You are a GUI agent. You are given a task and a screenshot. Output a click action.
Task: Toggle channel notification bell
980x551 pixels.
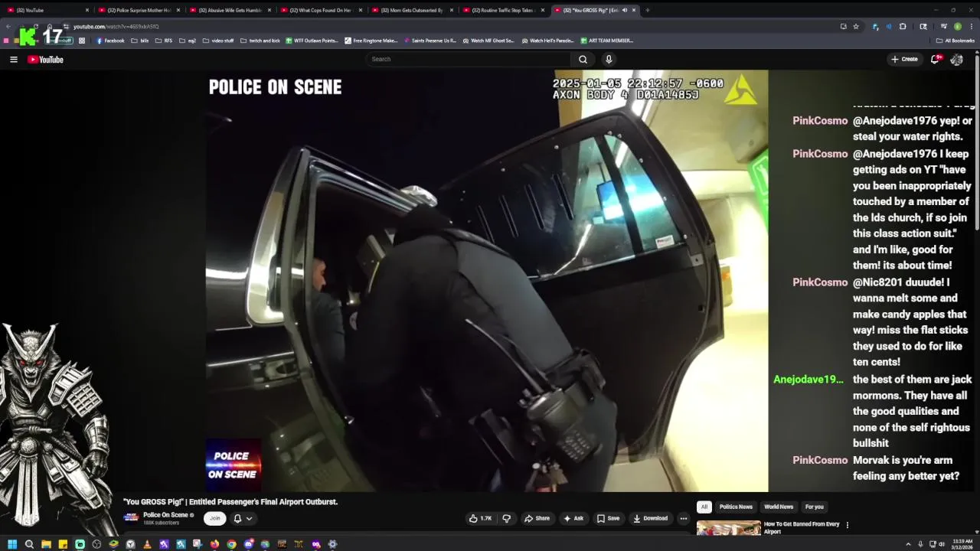pos(237,518)
